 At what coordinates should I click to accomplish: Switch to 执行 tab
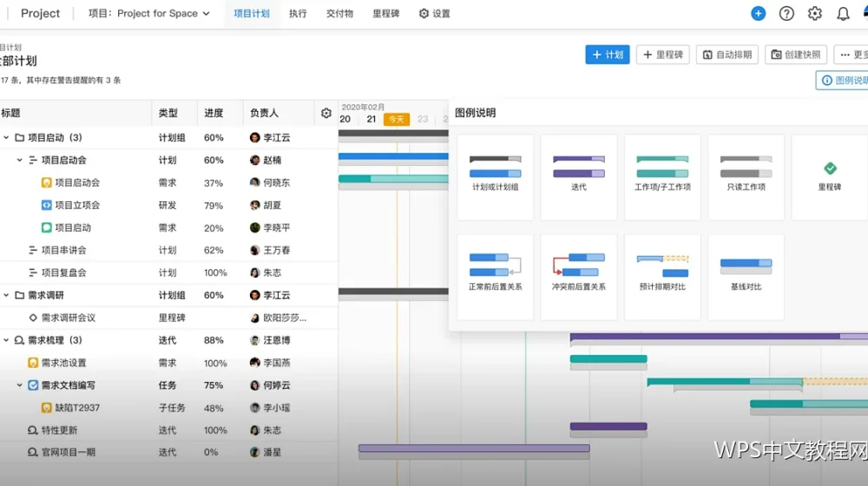click(298, 13)
